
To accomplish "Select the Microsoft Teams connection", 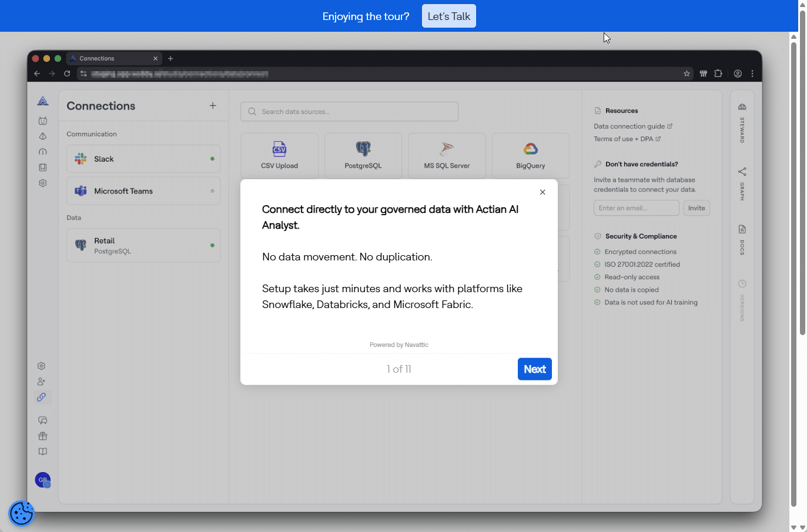I will point(143,191).
